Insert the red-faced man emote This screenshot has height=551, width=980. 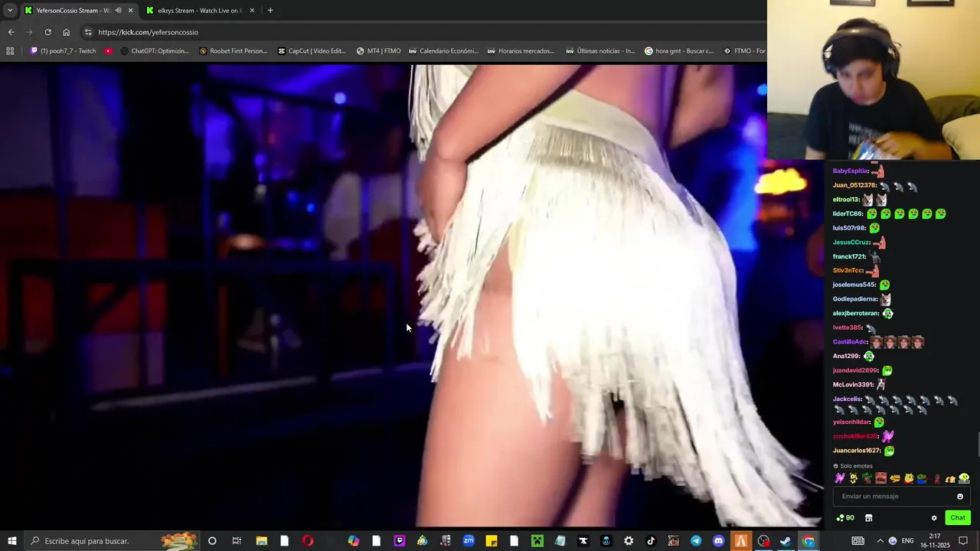click(880, 478)
